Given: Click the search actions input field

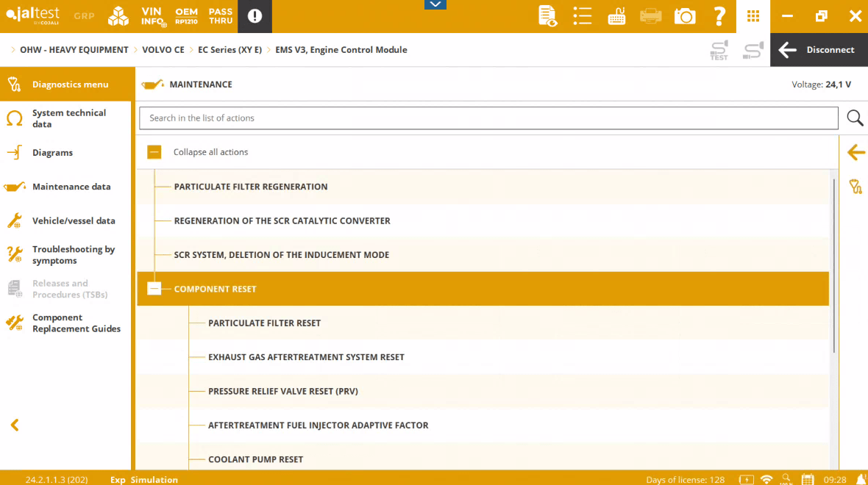Looking at the screenshot, I should [x=488, y=118].
